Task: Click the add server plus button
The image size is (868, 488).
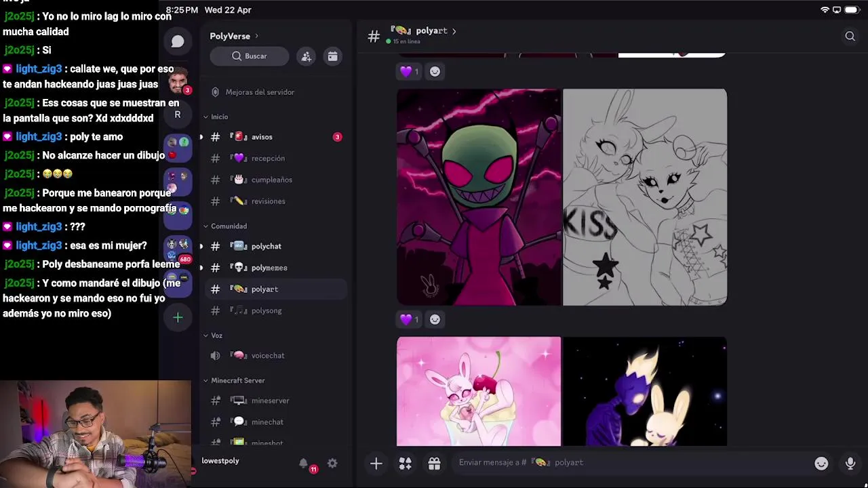Action: pyautogui.click(x=178, y=317)
